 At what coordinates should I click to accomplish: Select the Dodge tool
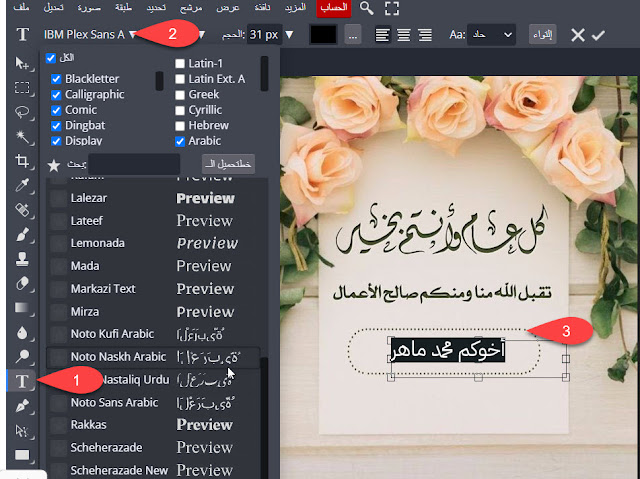tap(22, 357)
